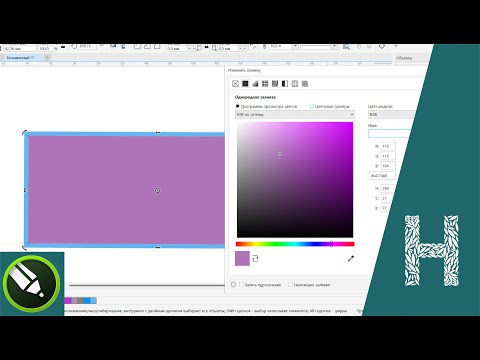Select the Uniform fill icon
This screenshot has width=480, height=360.
(x=245, y=84)
